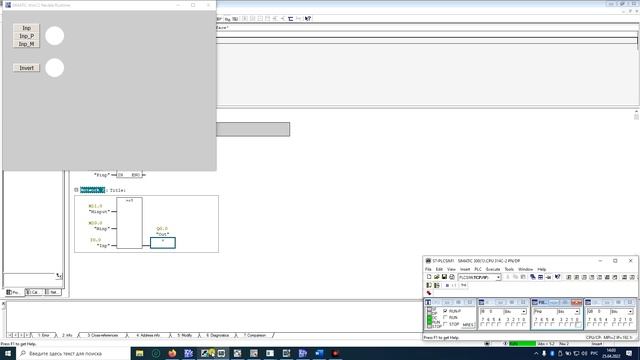Click the T=0 timer reset icon in PLCSIM

tap(464, 285)
